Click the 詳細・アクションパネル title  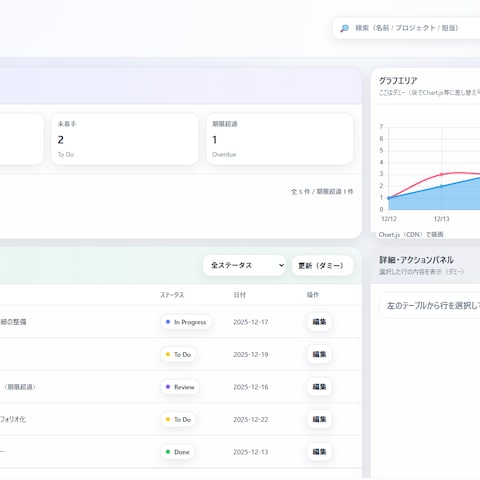pyautogui.click(x=416, y=260)
